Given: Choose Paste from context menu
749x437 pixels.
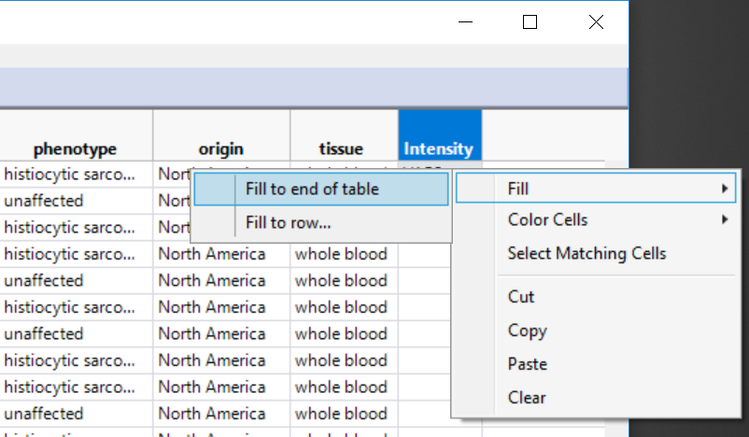Looking at the screenshot, I should [527, 364].
